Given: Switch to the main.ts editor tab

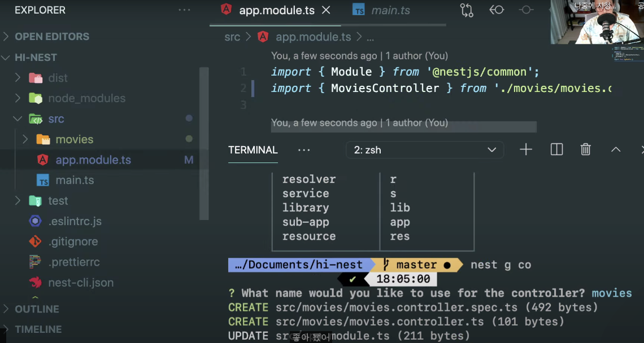Looking at the screenshot, I should coord(390,11).
